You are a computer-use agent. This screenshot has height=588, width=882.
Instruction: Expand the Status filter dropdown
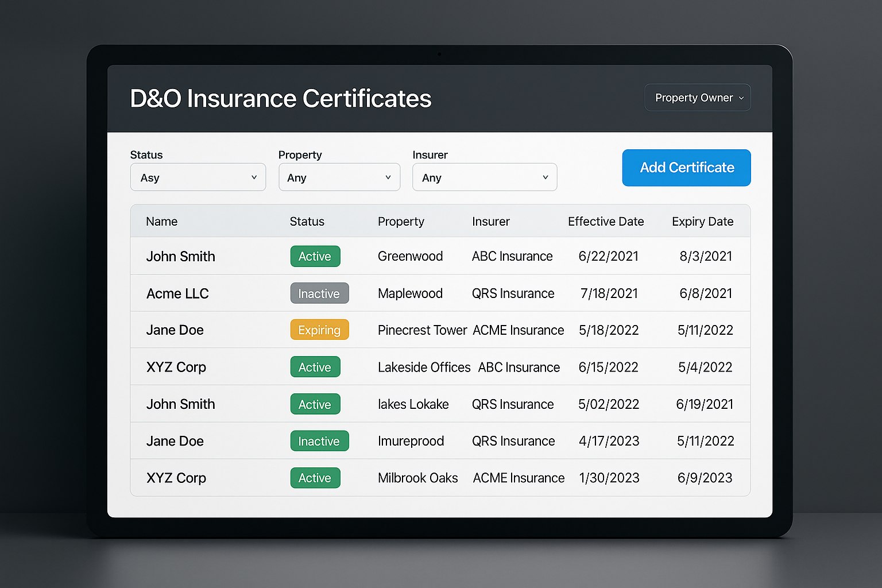(x=198, y=177)
